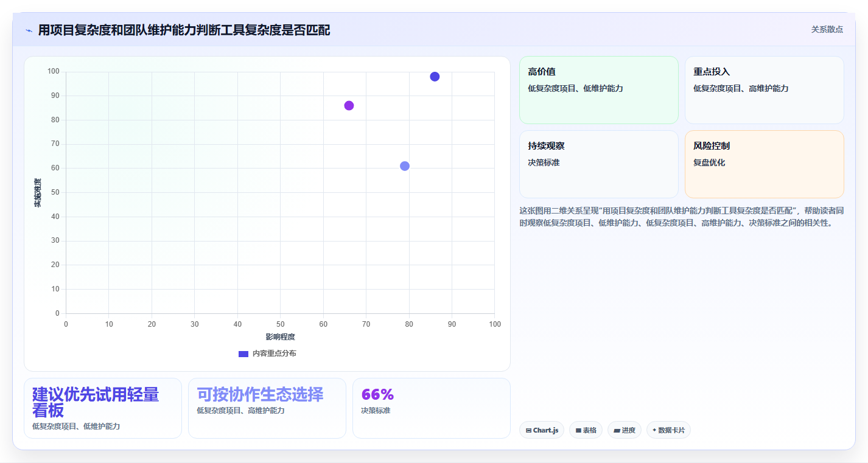Open the 持续观察 quadrant card

pyautogui.click(x=599, y=164)
